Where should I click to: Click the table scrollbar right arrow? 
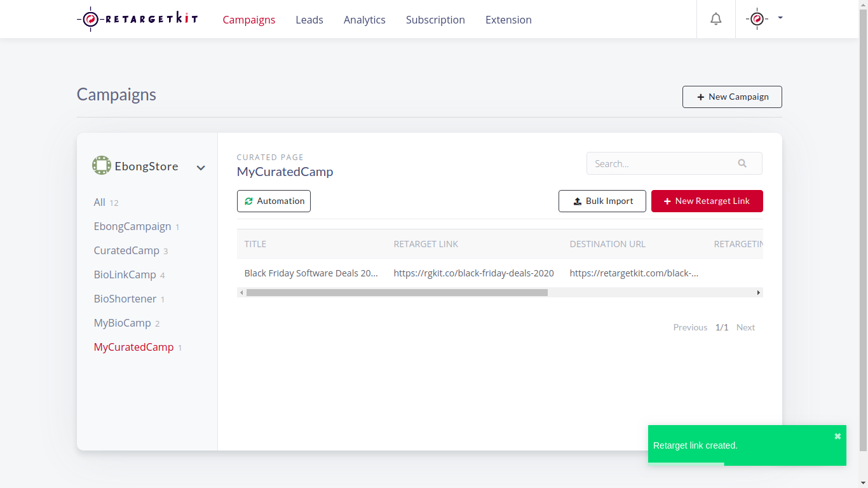click(758, 292)
